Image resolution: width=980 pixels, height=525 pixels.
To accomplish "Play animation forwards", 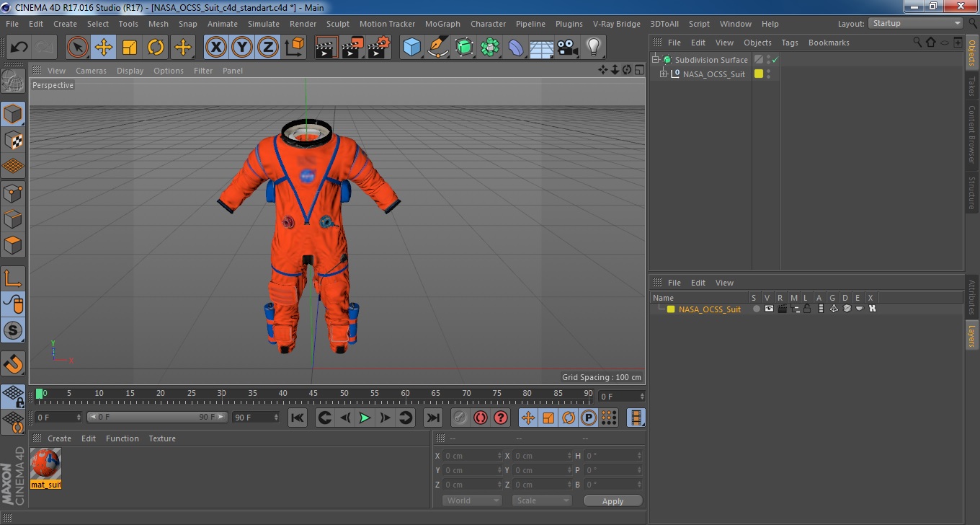I will coord(365,418).
